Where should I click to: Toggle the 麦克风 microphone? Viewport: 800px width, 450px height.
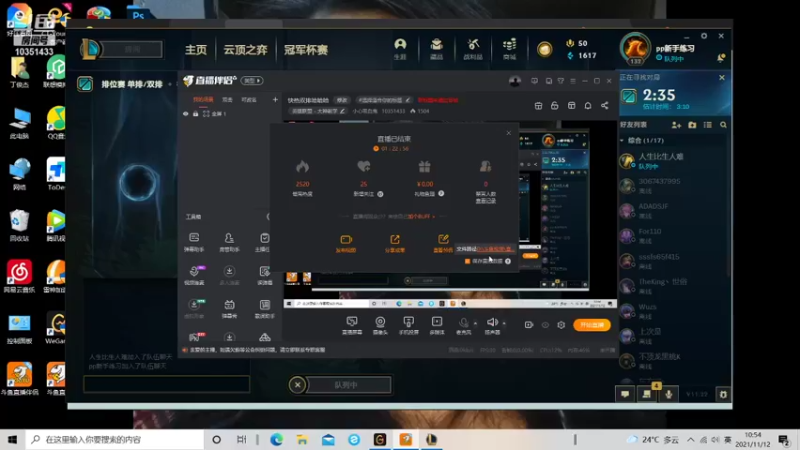[463, 325]
